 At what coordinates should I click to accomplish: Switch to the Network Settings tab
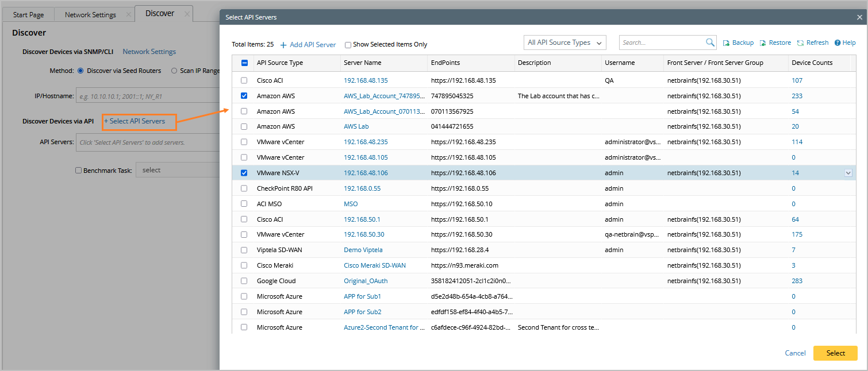pyautogui.click(x=90, y=15)
